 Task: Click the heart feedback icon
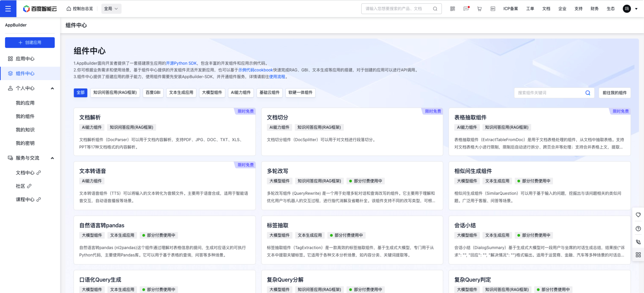click(x=638, y=215)
